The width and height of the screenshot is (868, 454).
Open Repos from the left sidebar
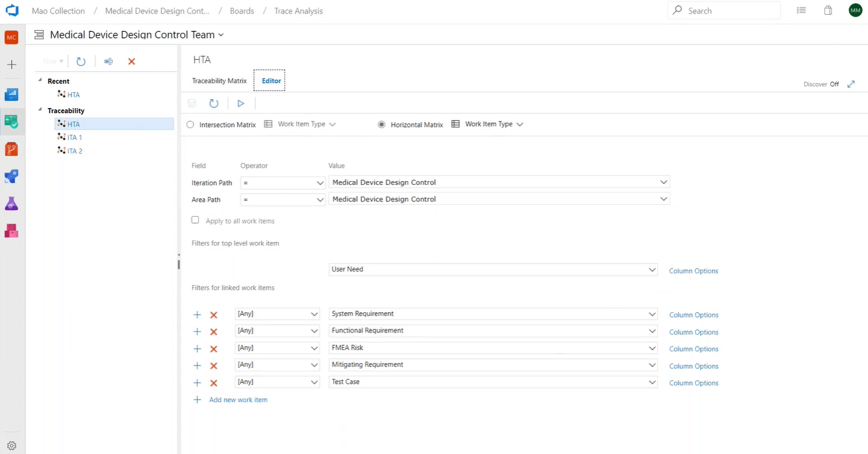[x=11, y=149]
